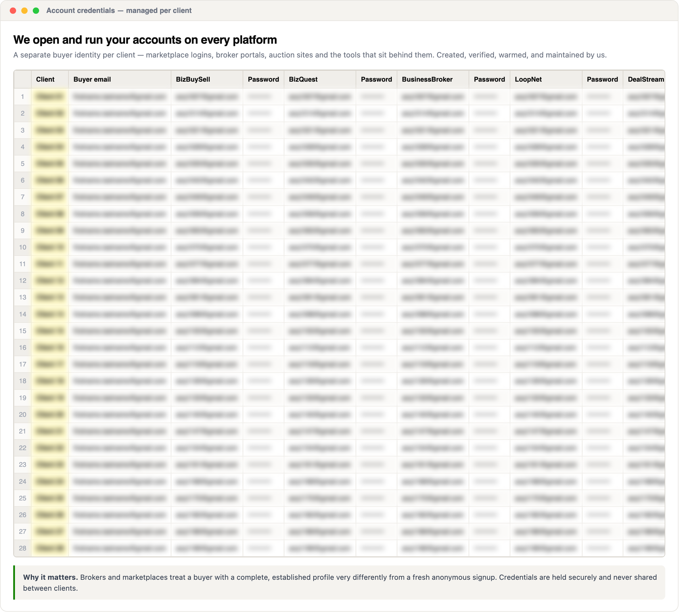Click the Buyer email cell in row 10

click(x=120, y=247)
